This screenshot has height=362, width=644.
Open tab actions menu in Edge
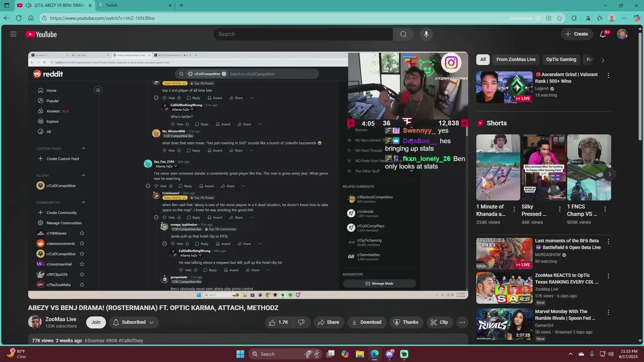6,6
